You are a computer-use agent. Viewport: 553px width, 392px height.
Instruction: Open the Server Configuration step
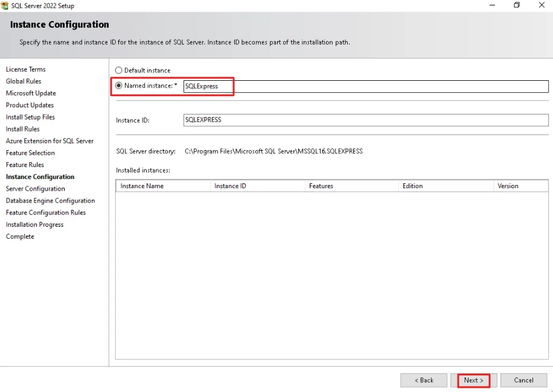coord(35,189)
